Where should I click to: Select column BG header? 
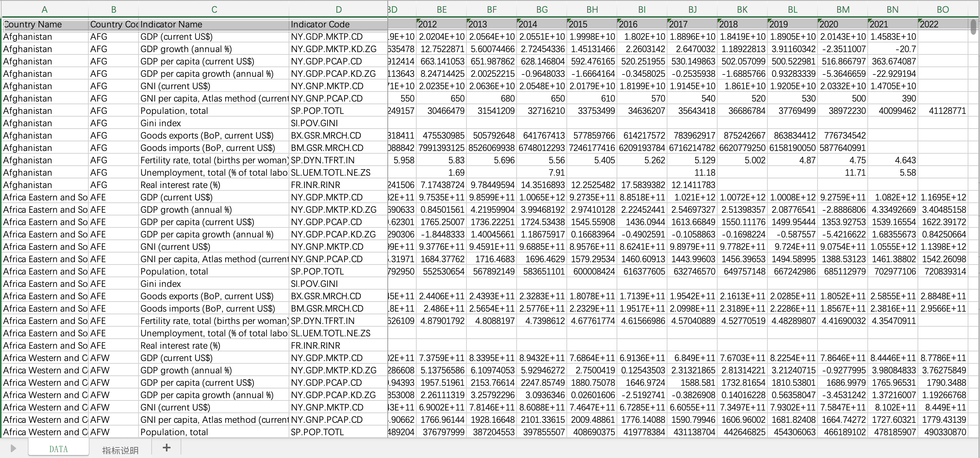pyautogui.click(x=542, y=10)
